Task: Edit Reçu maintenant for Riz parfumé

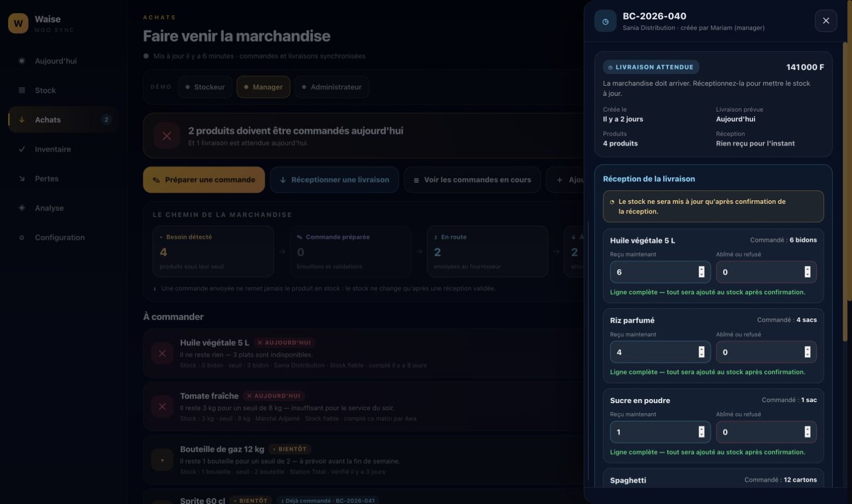Action: pyautogui.click(x=660, y=352)
